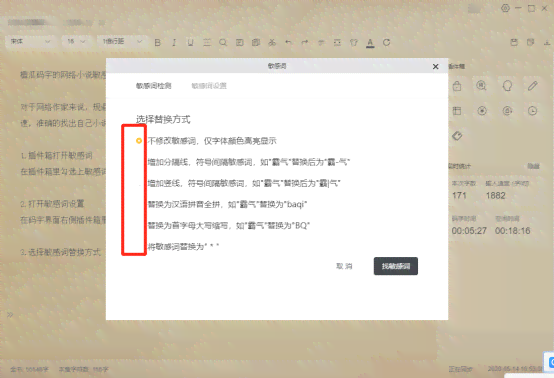
Task: Click the 取消 cancel button
Action: pos(344,266)
